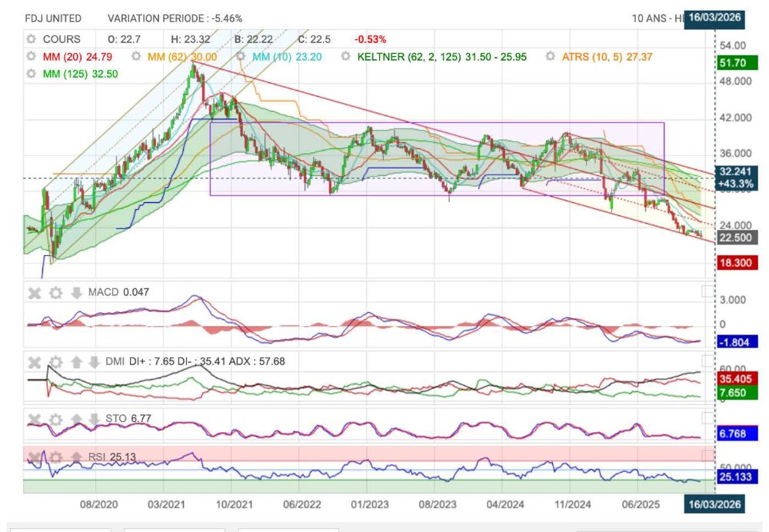Click the 10/2021 date on time axis
The image size is (769, 532).
[235, 504]
